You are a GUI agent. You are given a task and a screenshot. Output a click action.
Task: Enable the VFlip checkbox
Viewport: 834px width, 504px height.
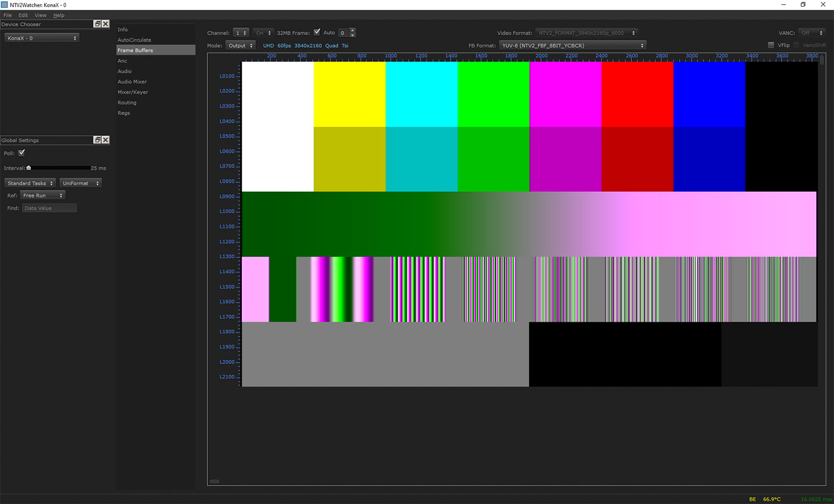pyautogui.click(x=771, y=45)
